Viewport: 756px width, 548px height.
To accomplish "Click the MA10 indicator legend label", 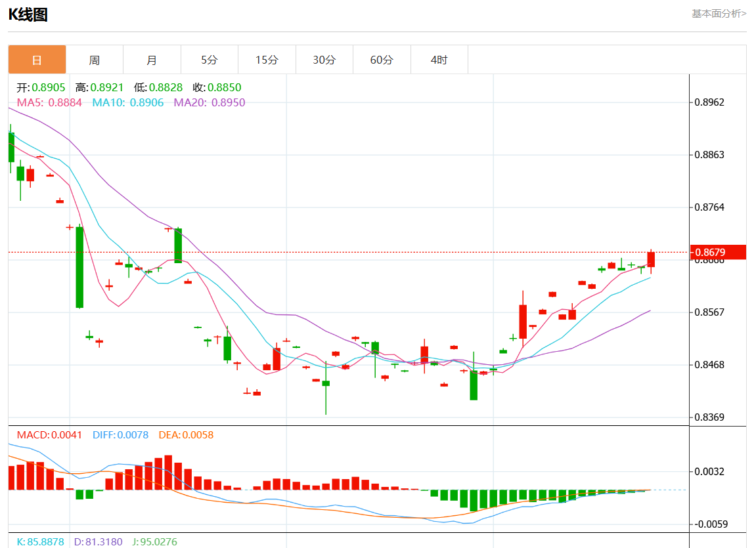I will point(127,102).
